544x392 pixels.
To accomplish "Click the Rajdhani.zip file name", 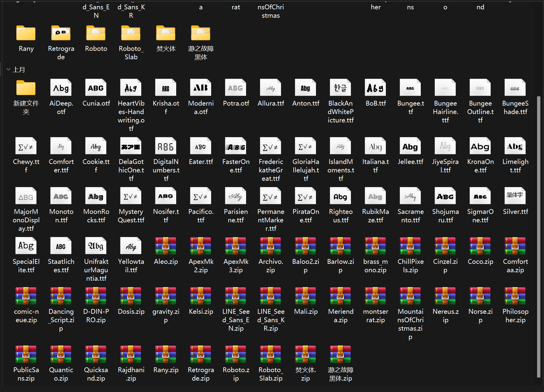I will coord(131,374).
